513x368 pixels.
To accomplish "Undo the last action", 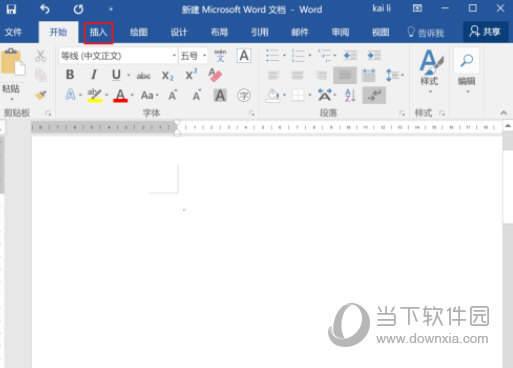I will [45, 9].
